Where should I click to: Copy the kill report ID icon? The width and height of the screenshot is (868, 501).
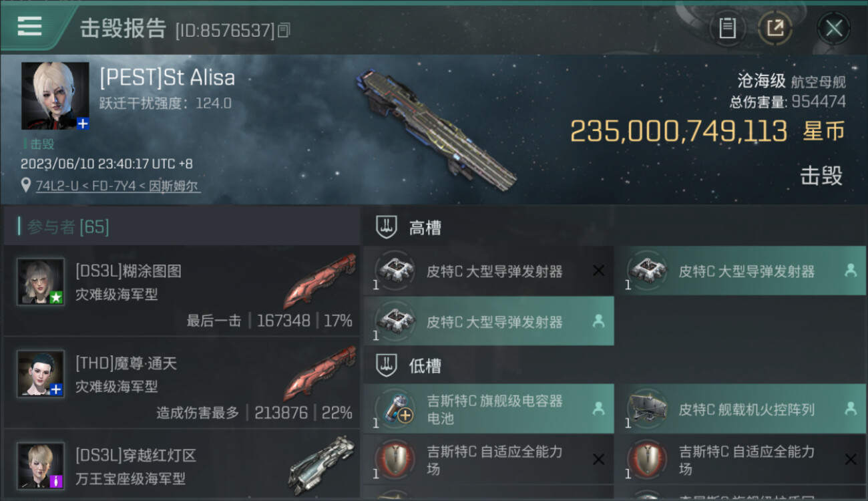pyautogui.click(x=284, y=30)
